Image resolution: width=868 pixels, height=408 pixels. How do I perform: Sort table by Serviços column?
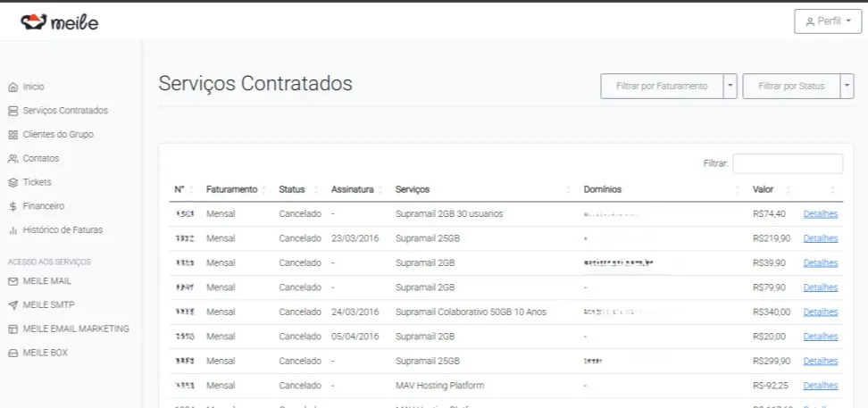pos(484,189)
